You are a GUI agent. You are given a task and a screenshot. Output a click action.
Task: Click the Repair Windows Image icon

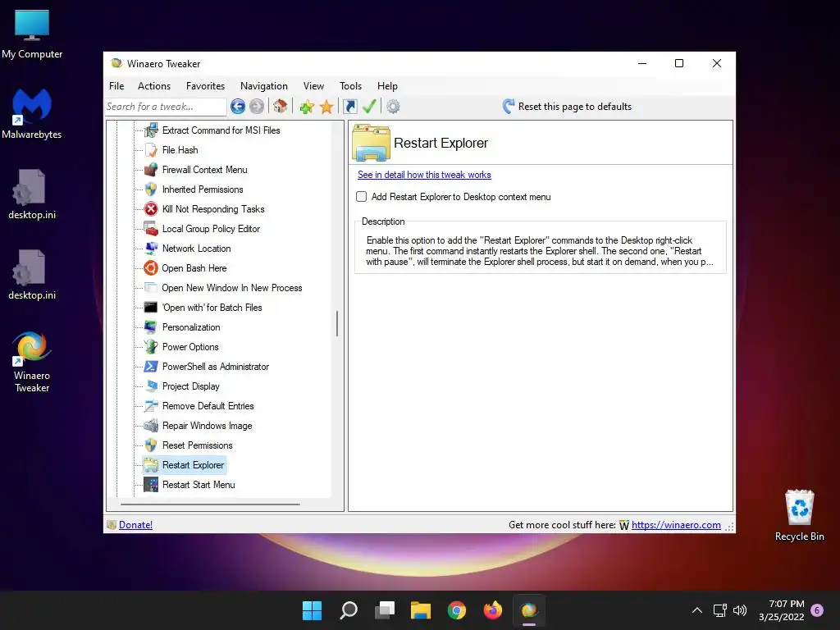pyautogui.click(x=152, y=426)
